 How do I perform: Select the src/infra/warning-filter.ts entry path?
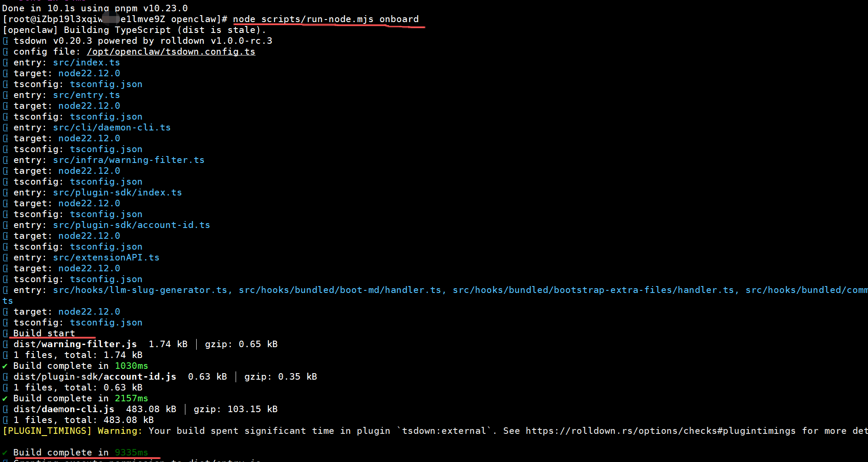(x=129, y=160)
